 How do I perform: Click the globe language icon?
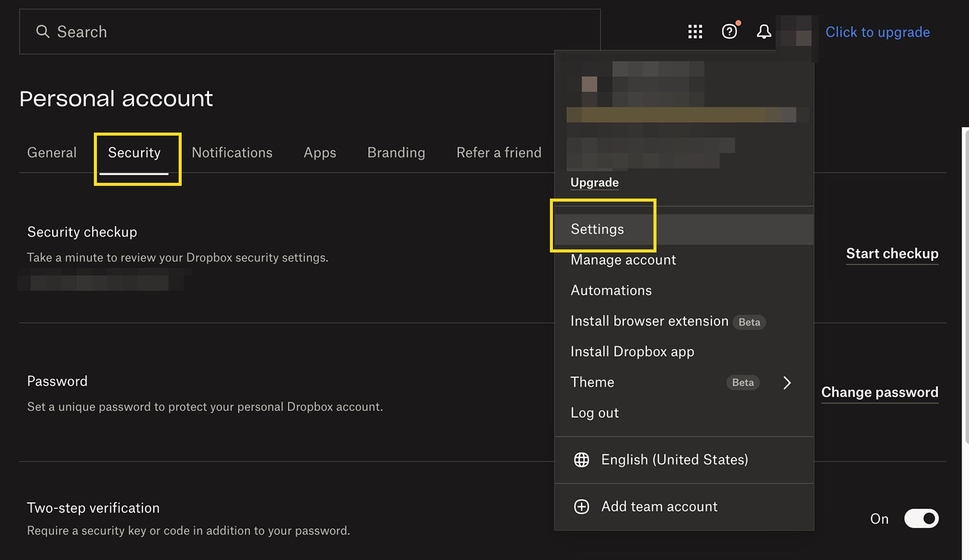(581, 460)
